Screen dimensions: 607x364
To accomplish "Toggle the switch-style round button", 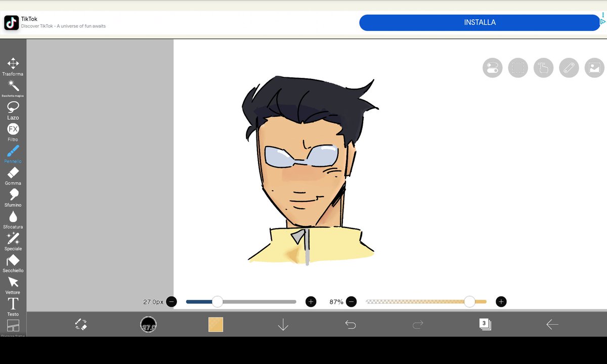I will (x=493, y=68).
